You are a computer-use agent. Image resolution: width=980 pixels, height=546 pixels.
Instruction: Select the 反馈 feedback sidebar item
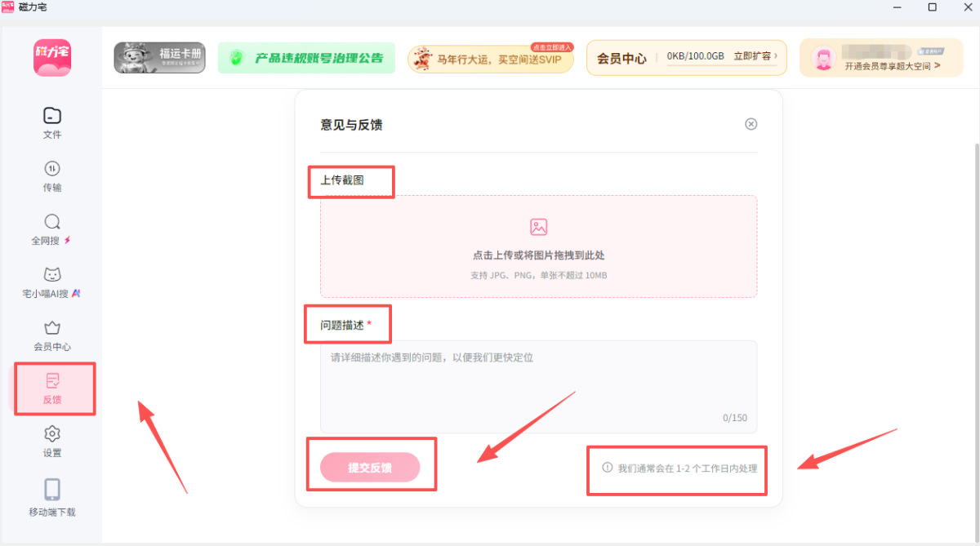tap(52, 388)
